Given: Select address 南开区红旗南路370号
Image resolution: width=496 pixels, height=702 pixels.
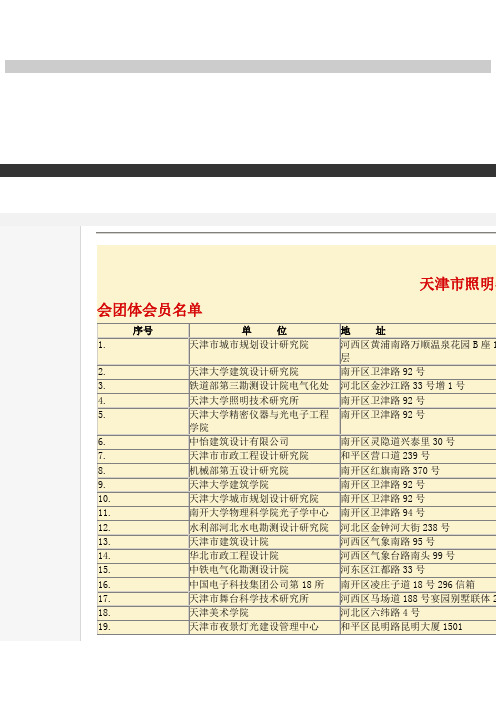Looking at the screenshot, I should click(390, 471).
